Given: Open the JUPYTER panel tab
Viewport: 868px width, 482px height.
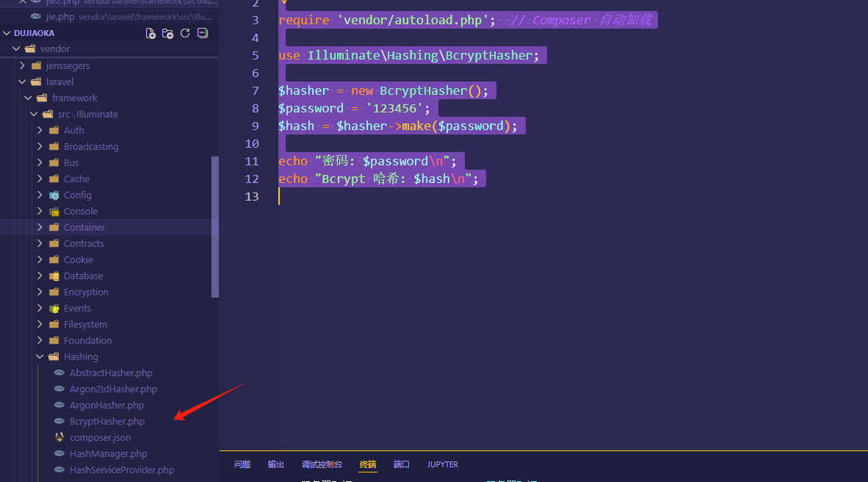Looking at the screenshot, I should 443,464.
